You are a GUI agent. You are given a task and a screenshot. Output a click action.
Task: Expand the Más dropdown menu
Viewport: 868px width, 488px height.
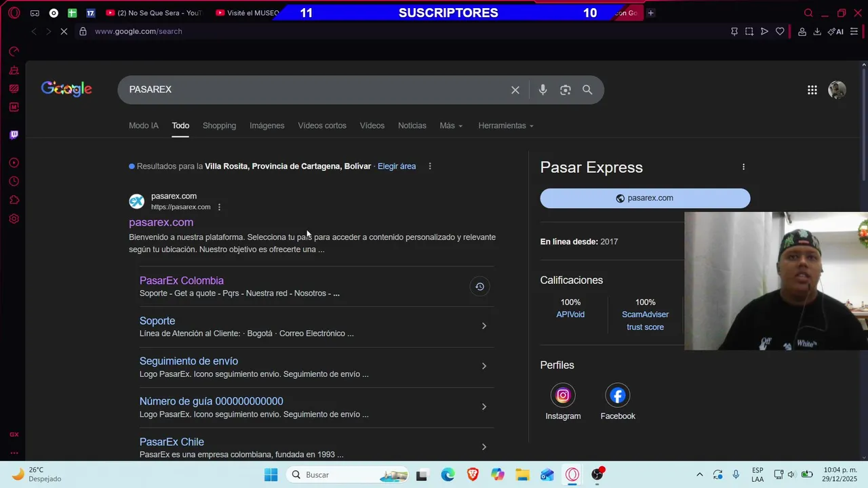tap(451, 125)
